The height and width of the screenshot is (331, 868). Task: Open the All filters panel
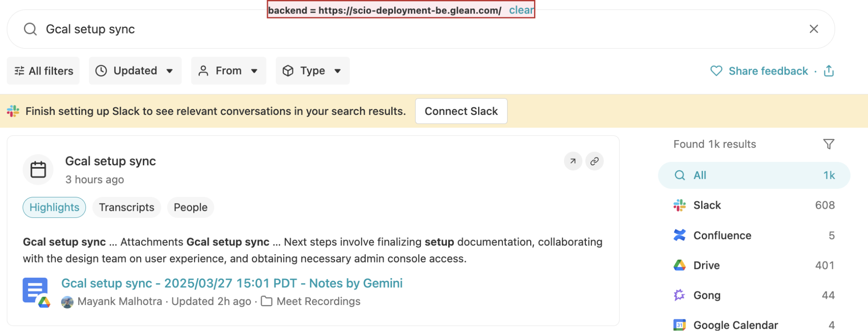[43, 71]
